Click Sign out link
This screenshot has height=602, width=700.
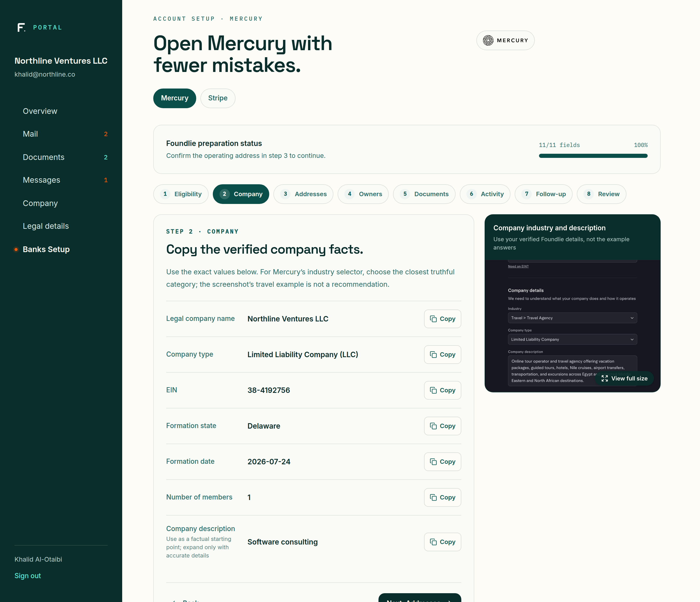[28, 576]
